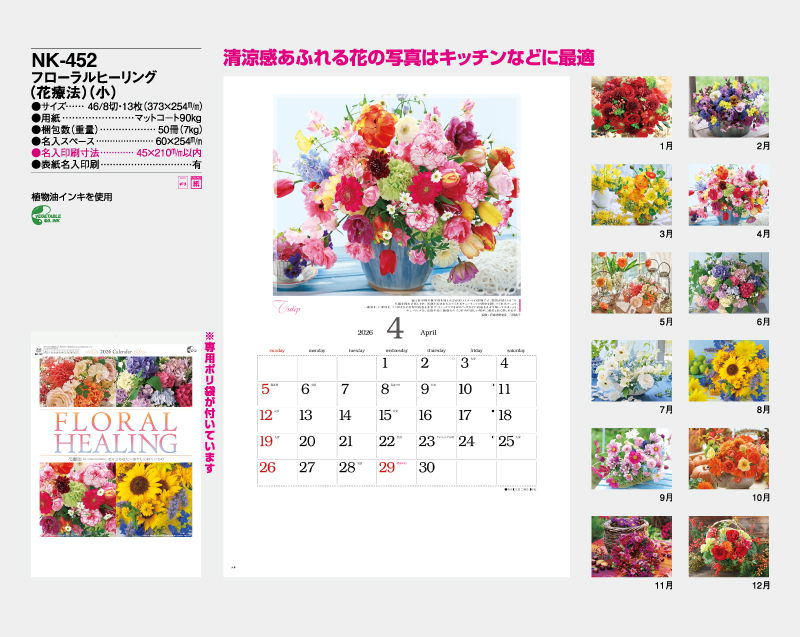Open the June hydrangea thumbnail
Screen dimensions: 800x637
pyautogui.click(x=729, y=283)
